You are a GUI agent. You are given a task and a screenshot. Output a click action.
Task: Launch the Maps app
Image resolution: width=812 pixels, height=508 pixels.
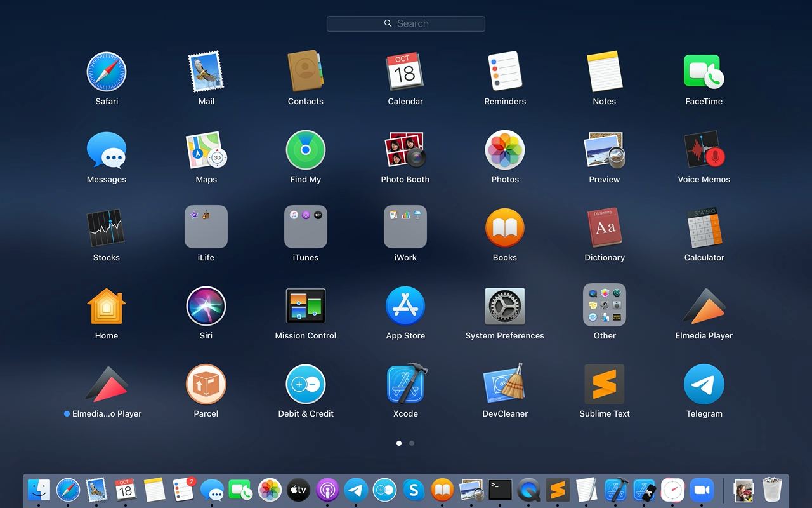point(206,150)
